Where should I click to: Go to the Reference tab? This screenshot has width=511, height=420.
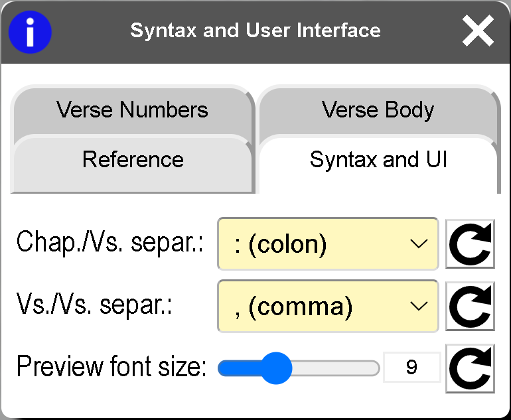tap(133, 160)
